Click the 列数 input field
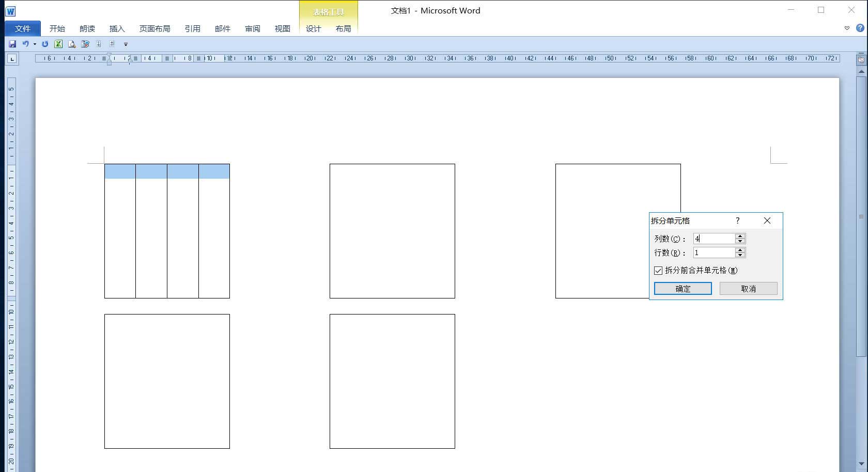The height and width of the screenshot is (472, 868). click(714, 239)
